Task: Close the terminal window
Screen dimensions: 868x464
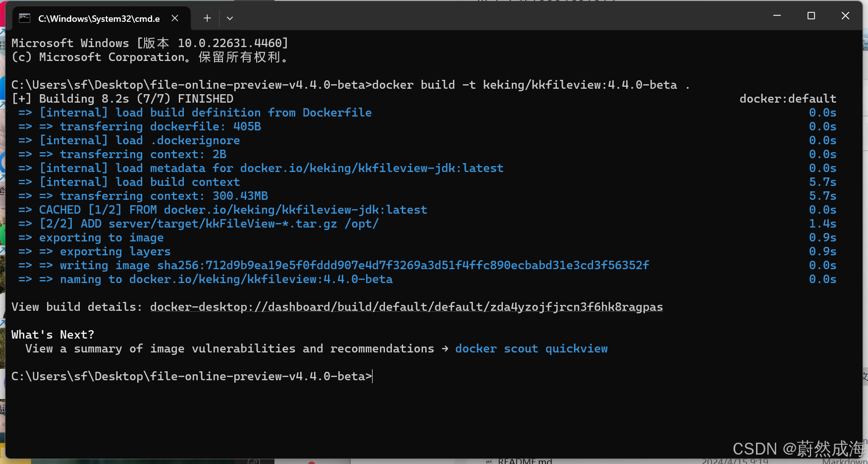Action: 845,16
